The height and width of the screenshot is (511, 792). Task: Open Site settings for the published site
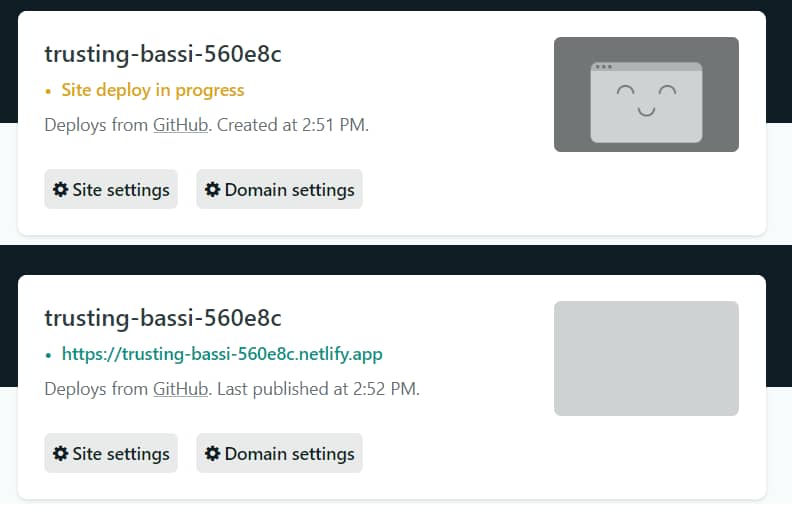coord(111,453)
